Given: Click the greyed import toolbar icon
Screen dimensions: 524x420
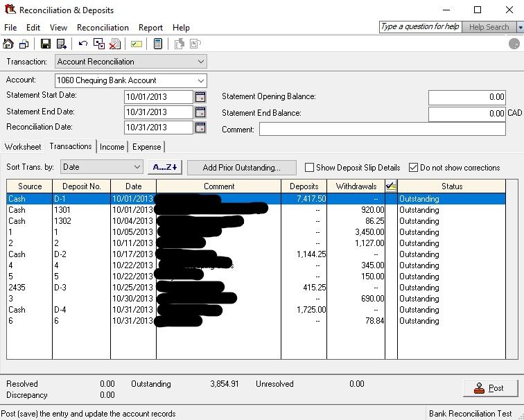Looking at the screenshot, I should pyautogui.click(x=179, y=44).
